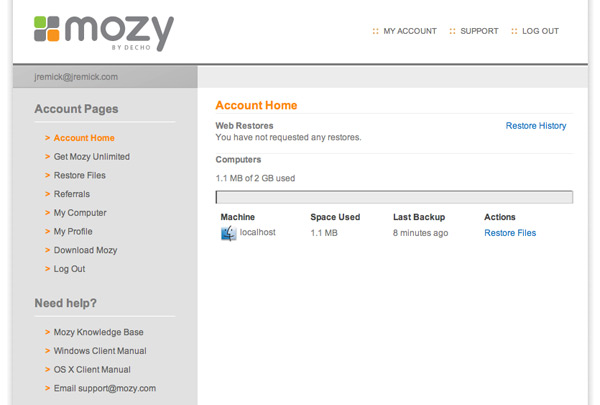Image resolution: width=600 pixels, height=405 pixels.
Task: Go to Referrals page
Action: pyautogui.click(x=72, y=194)
